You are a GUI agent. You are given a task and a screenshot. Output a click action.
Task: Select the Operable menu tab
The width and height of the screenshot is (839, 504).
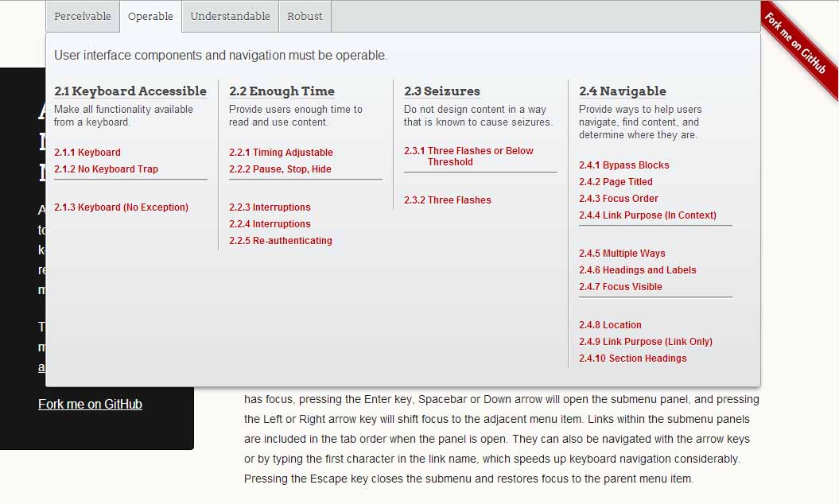tap(150, 17)
